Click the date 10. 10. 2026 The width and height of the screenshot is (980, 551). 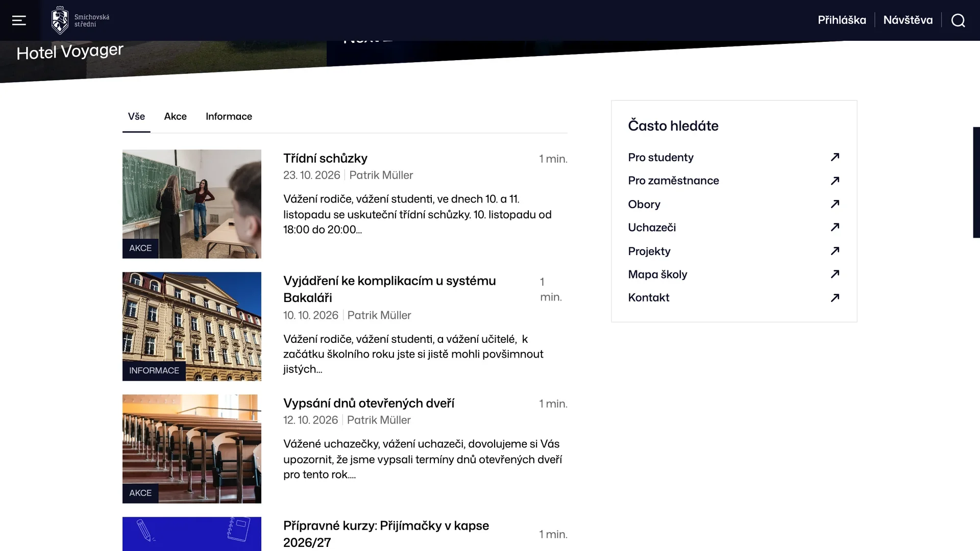pos(311,315)
